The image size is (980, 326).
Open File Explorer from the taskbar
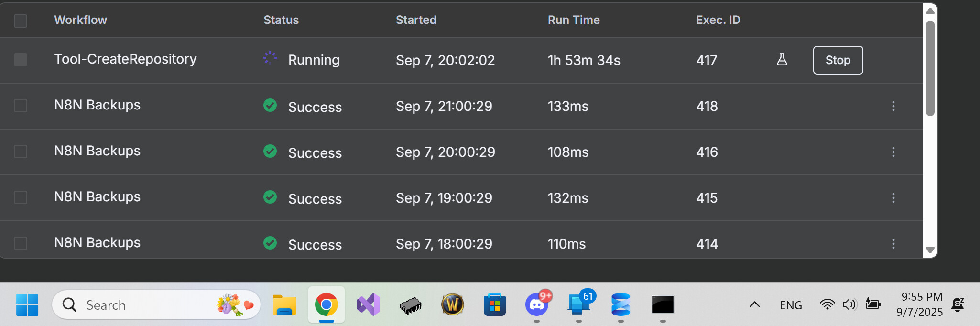coord(284,304)
